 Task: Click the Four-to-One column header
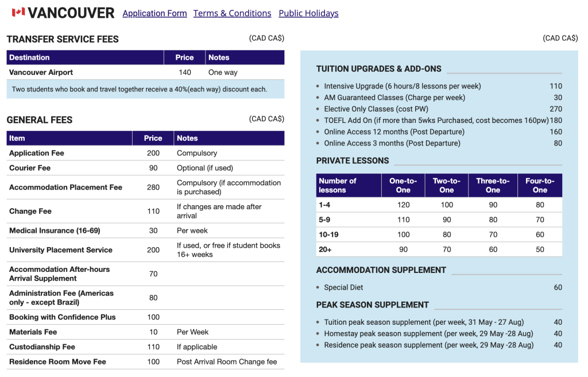point(540,185)
